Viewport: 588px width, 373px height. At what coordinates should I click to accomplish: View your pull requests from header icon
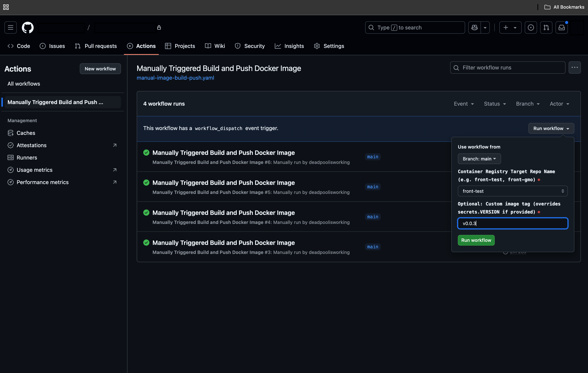pos(546,27)
